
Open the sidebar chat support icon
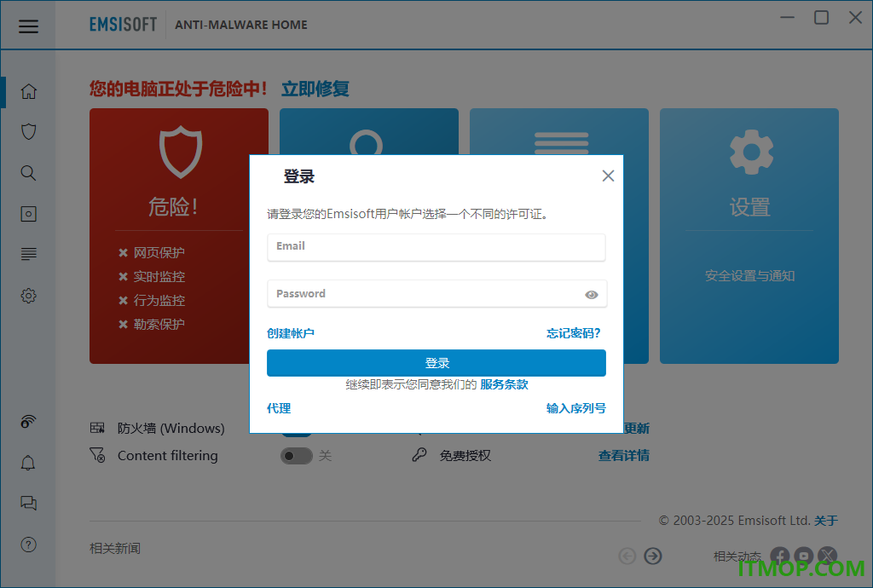pos(28,504)
